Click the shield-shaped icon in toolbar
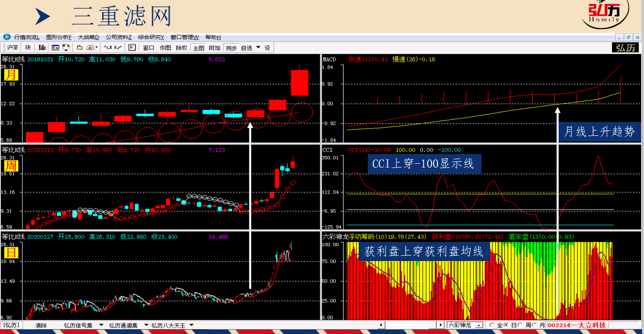Image resolution: width=644 pixels, height=334 pixels. [x=66, y=48]
